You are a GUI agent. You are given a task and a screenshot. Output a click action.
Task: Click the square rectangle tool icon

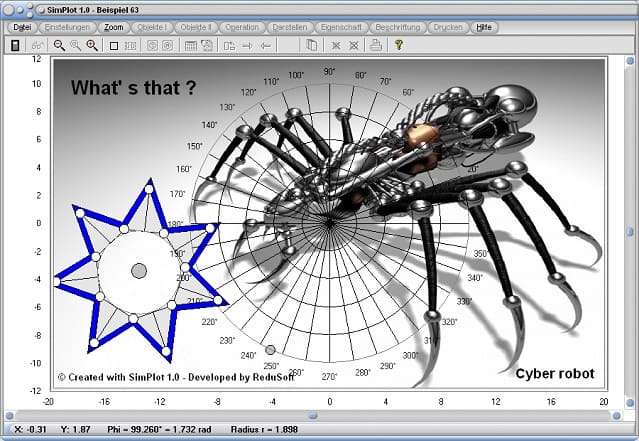click(x=114, y=46)
